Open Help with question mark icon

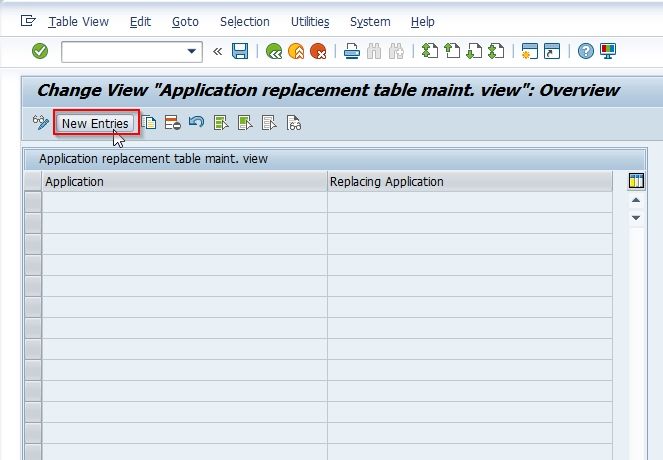tap(586, 51)
